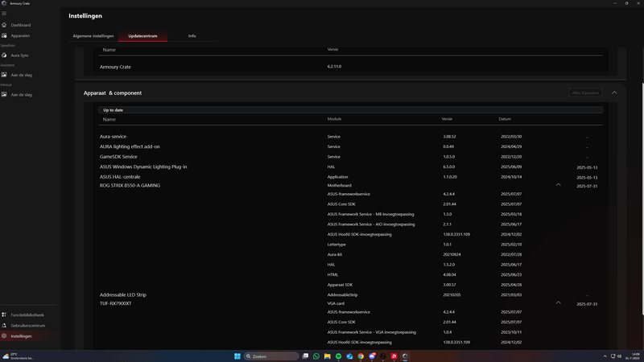Click the Zoeken taskbar search field
The height and width of the screenshot is (362, 644).
(x=271, y=356)
